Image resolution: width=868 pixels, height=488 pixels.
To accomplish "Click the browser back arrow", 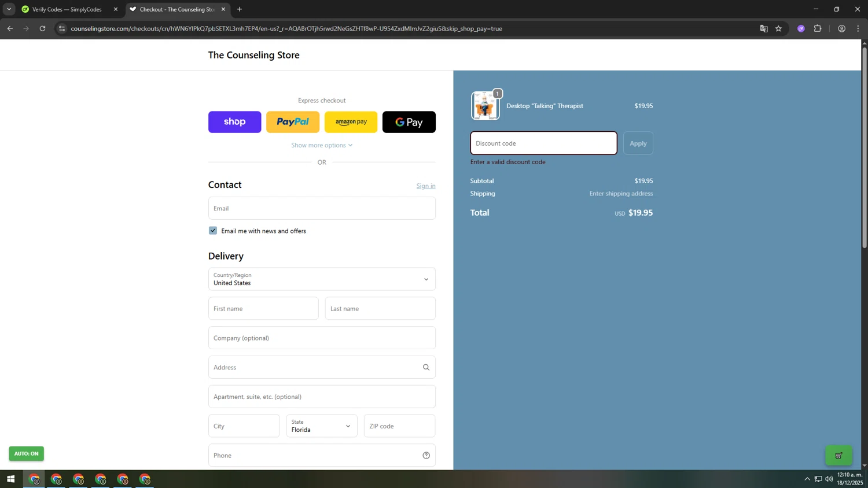I will [x=10, y=28].
